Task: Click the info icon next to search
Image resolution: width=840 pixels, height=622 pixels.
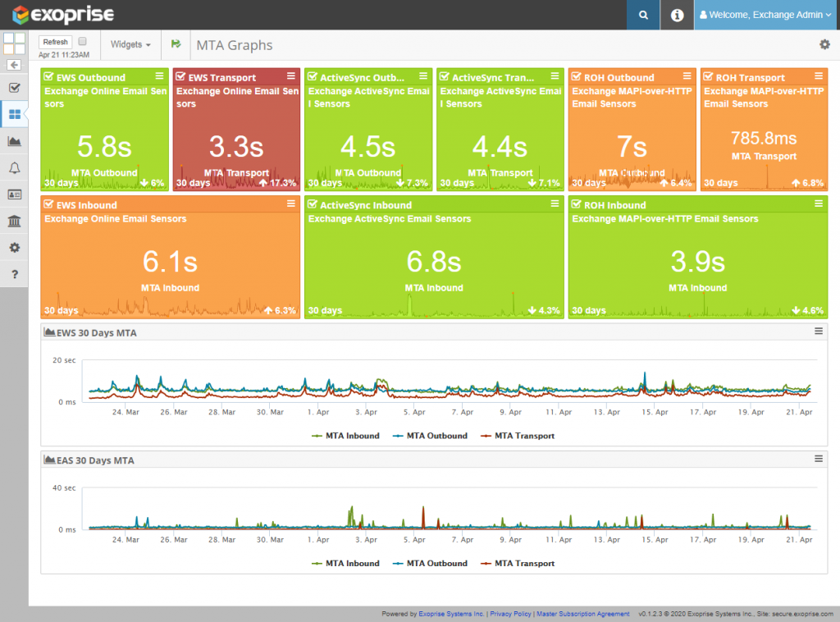Action: (677, 15)
